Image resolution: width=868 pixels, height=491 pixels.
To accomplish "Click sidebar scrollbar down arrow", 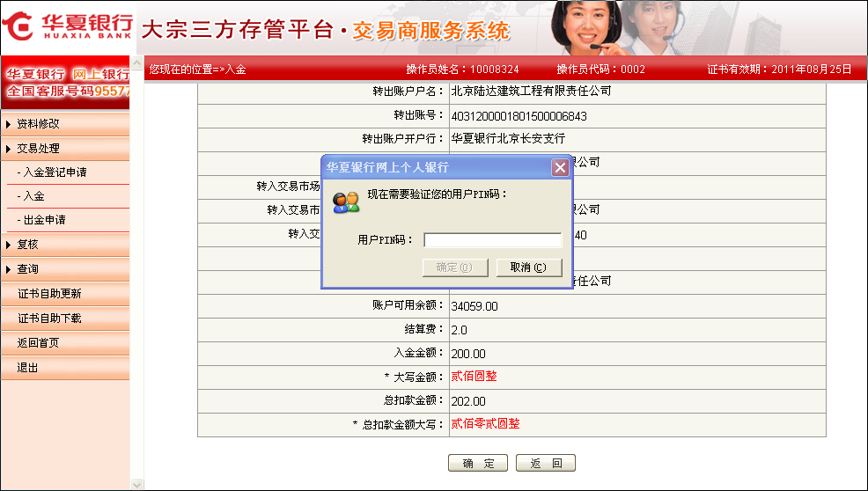I will 136,484.
